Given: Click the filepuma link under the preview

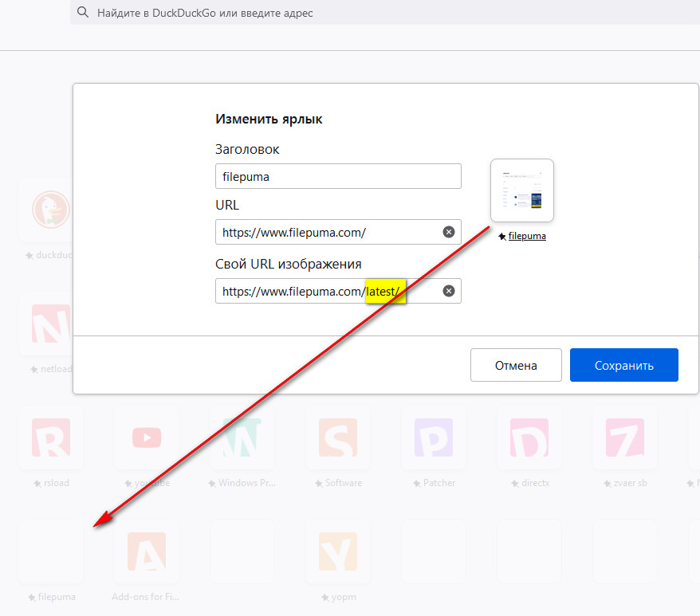Looking at the screenshot, I should (x=527, y=237).
